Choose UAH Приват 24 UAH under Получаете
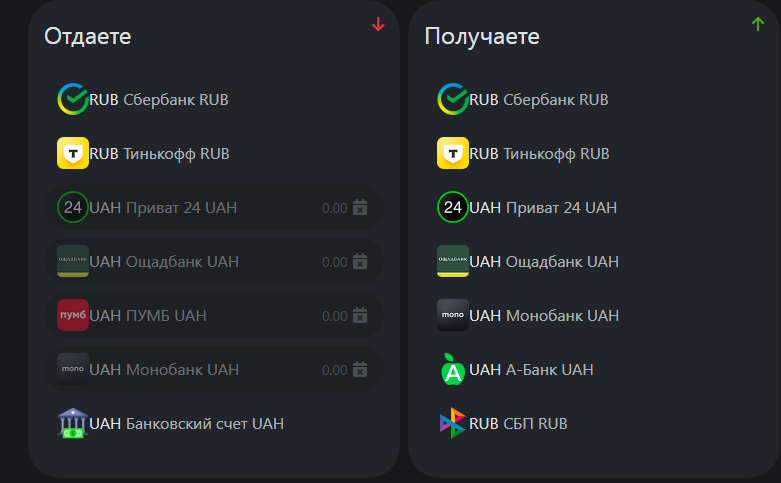Screen dimensions: 781x483 click(594, 207)
